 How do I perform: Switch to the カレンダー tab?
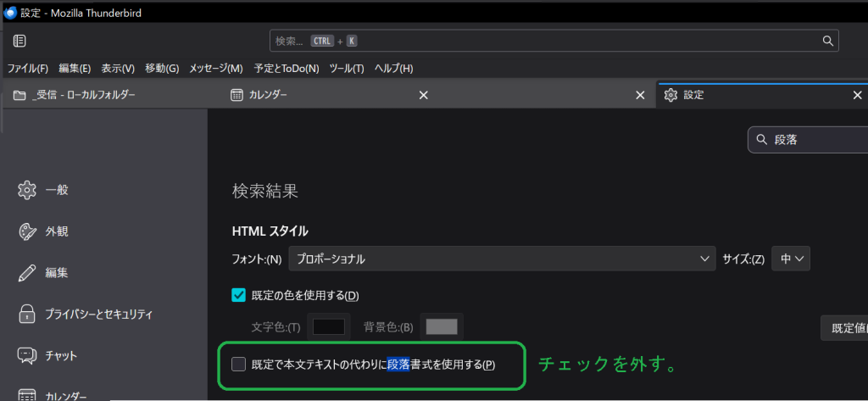322,95
